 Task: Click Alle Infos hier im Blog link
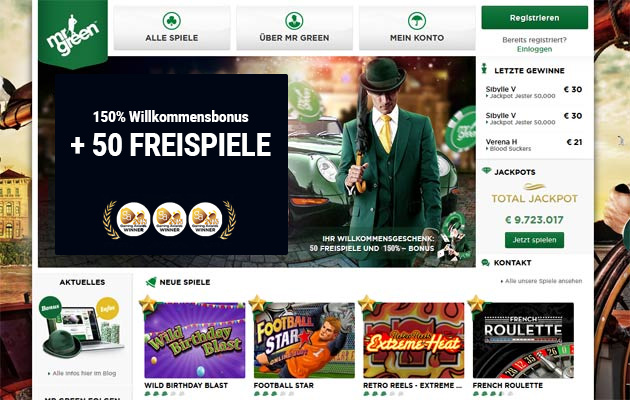coord(82,373)
